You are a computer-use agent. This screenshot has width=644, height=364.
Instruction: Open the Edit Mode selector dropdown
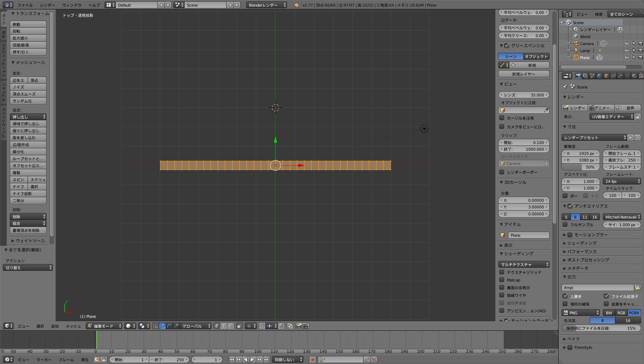pyautogui.click(x=104, y=326)
